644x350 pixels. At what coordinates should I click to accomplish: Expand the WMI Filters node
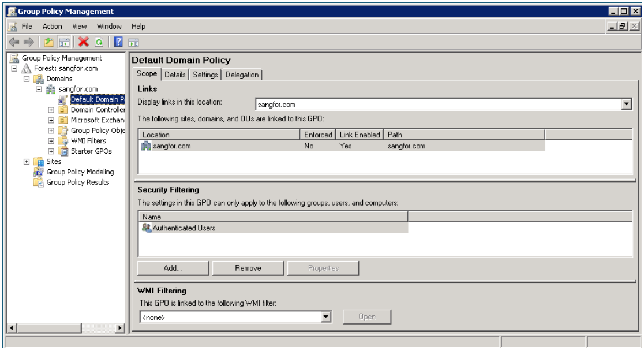tap(51, 141)
